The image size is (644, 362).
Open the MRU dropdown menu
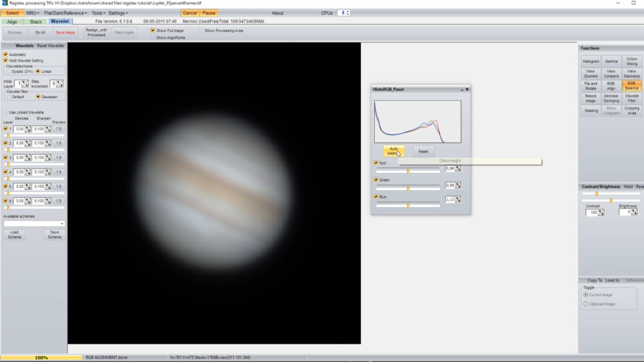pos(33,13)
